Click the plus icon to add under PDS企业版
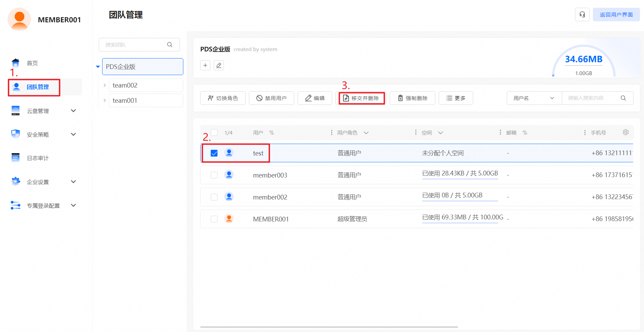 coord(205,65)
